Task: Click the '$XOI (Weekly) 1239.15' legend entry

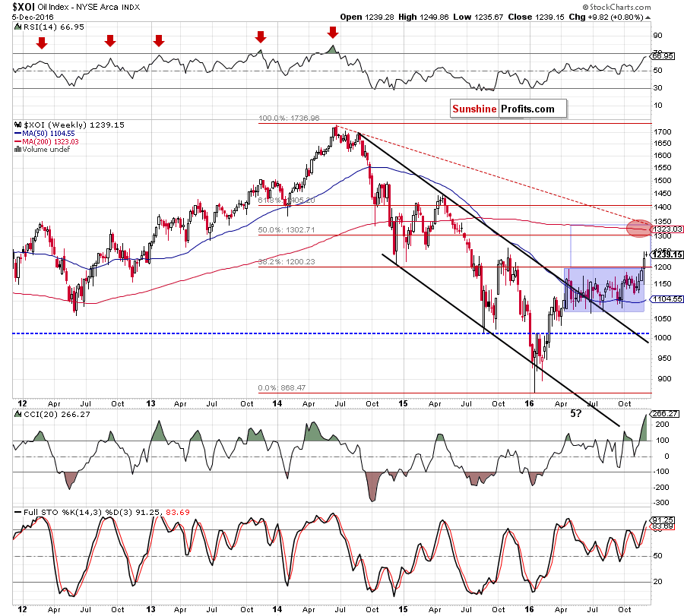Action: pyautogui.click(x=74, y=125)
